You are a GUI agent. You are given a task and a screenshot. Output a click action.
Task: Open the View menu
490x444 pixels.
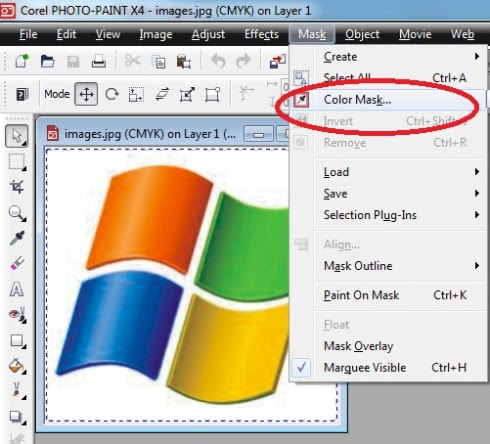pos(108,34)
